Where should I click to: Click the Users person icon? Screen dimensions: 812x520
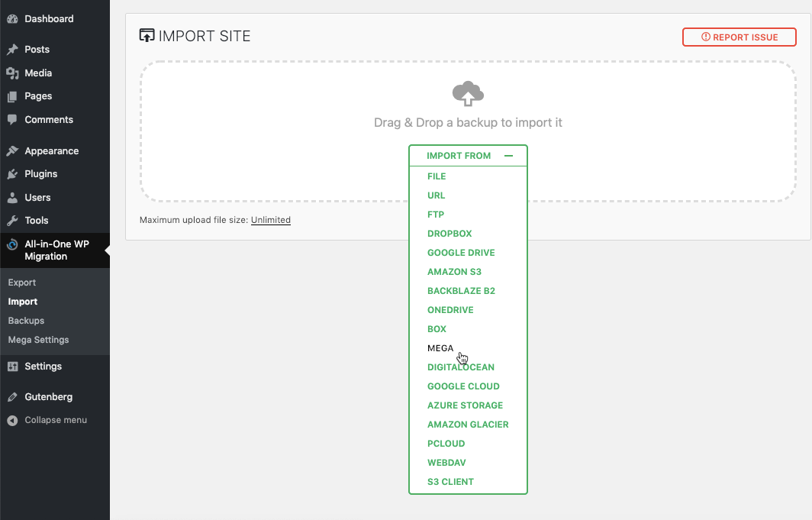click(12, 198)
